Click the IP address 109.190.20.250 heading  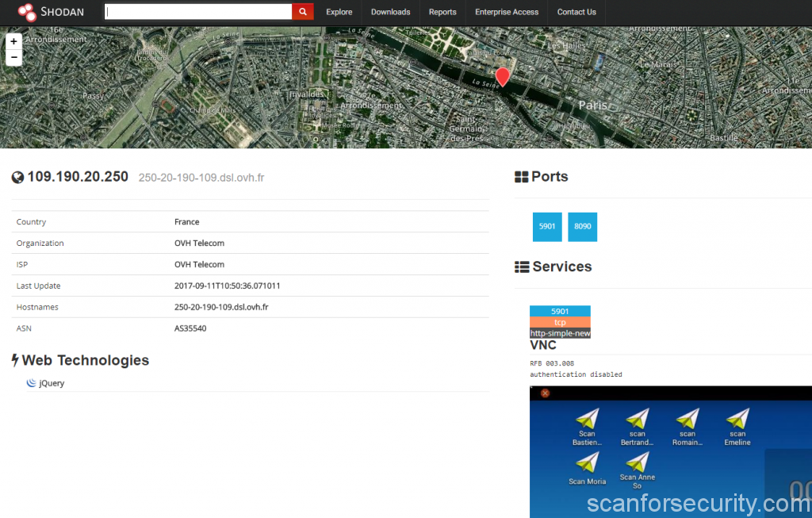78,177
